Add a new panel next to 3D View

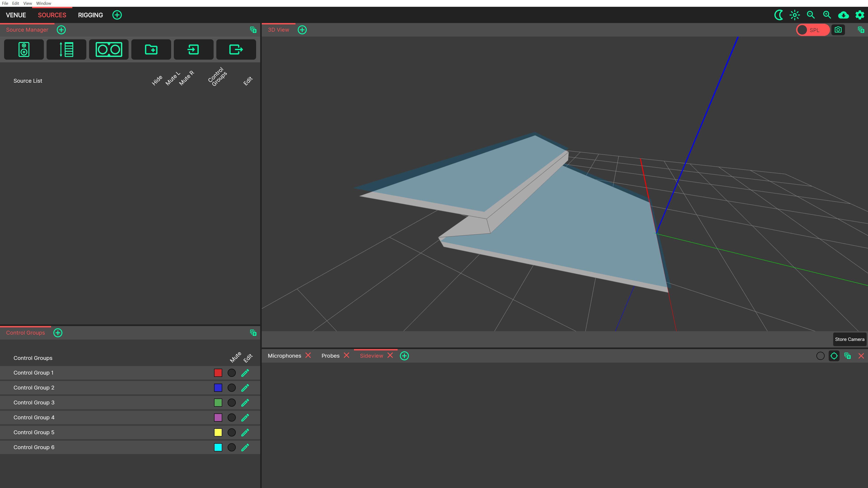[x=302, y=30]
